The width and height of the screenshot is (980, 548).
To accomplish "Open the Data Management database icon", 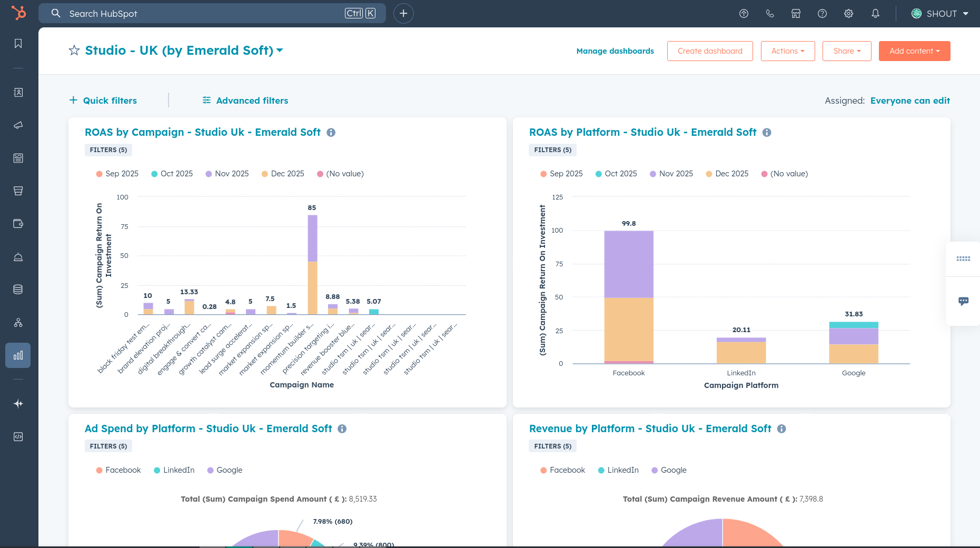I will 18,289.
